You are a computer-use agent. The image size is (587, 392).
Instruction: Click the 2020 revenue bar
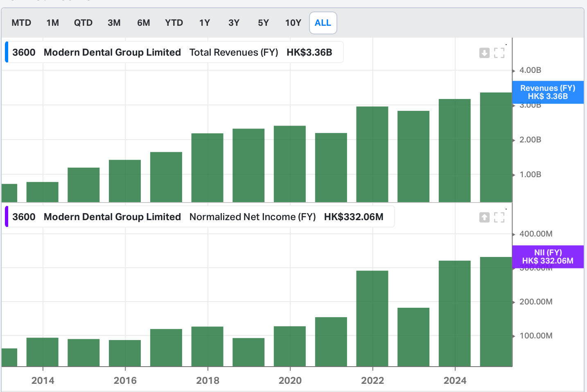(290, 164)
